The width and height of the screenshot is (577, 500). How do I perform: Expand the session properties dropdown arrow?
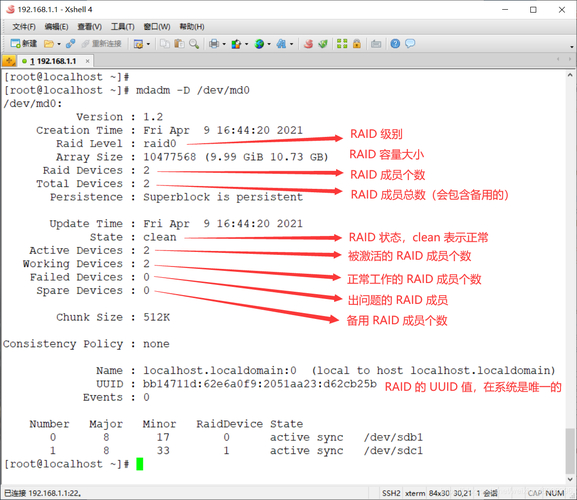(148, 44)
